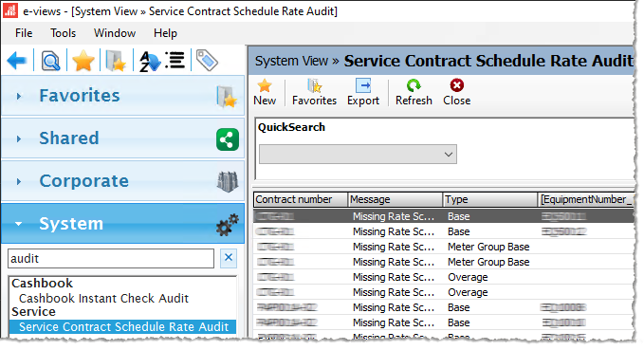Refresh the audit view
The height and width of the screenshot is (350, 644).
click(414, 92)
